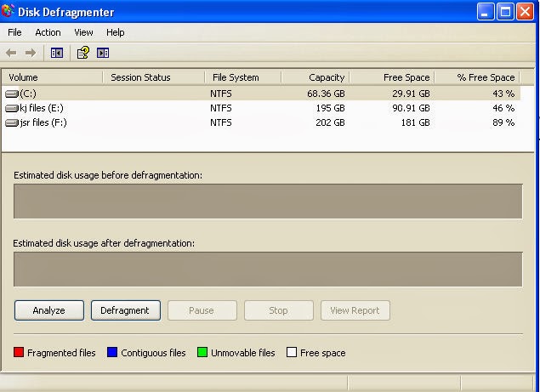Click NTFS in the jsr files (F:) row
The image size is (540, 392).
pos(221,123)
